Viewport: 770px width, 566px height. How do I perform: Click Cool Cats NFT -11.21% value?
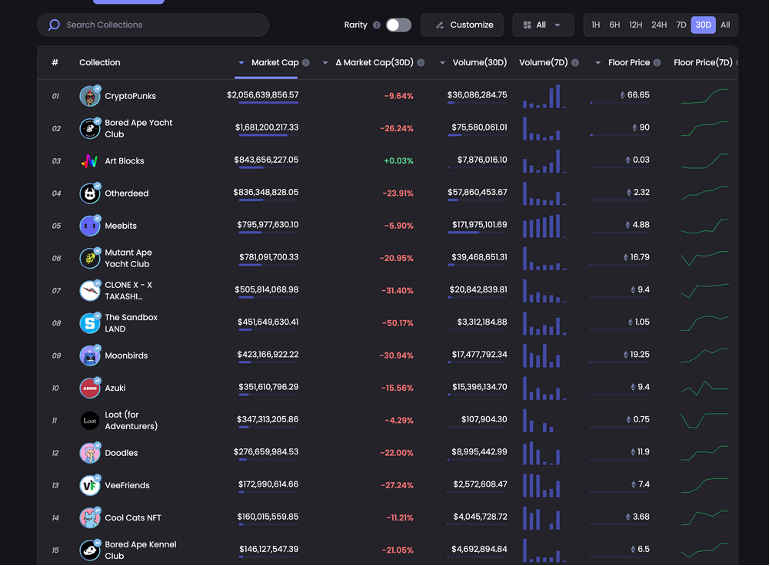[400, 517]
